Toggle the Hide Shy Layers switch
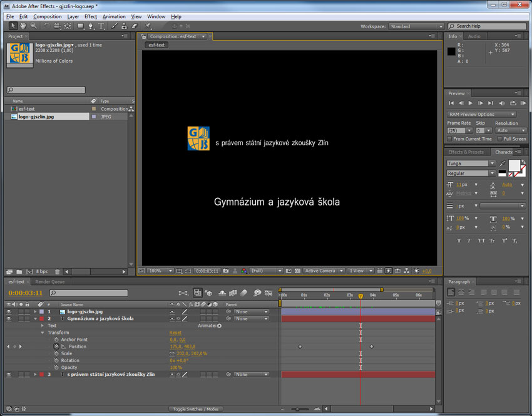The image size is (532, 416). pyautogui.click(x=222, y=293)
